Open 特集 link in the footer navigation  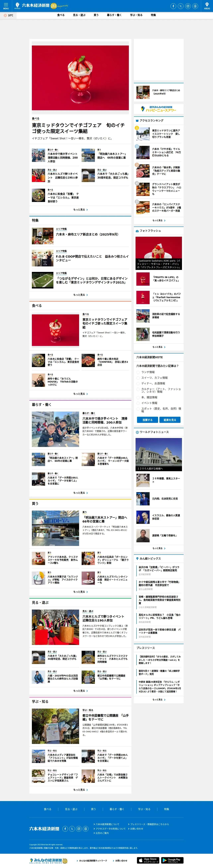(167, 809)
